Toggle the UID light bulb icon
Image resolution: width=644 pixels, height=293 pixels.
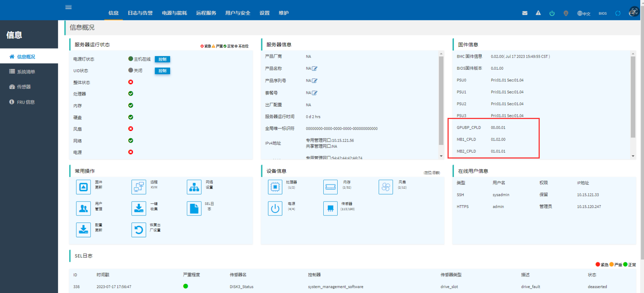566,13
